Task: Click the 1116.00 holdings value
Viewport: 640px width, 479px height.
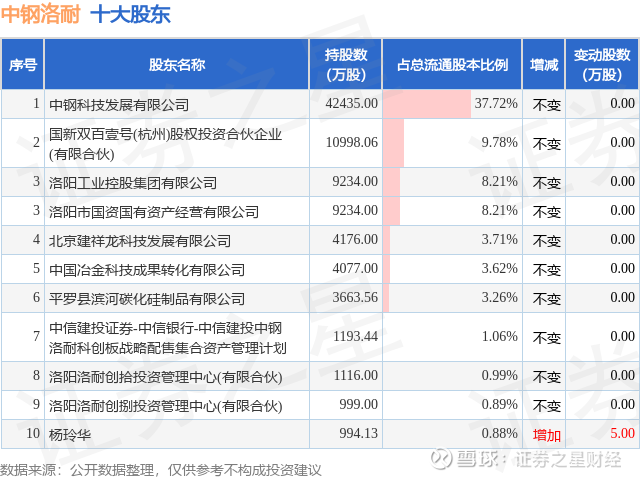Action: [356, 375]
